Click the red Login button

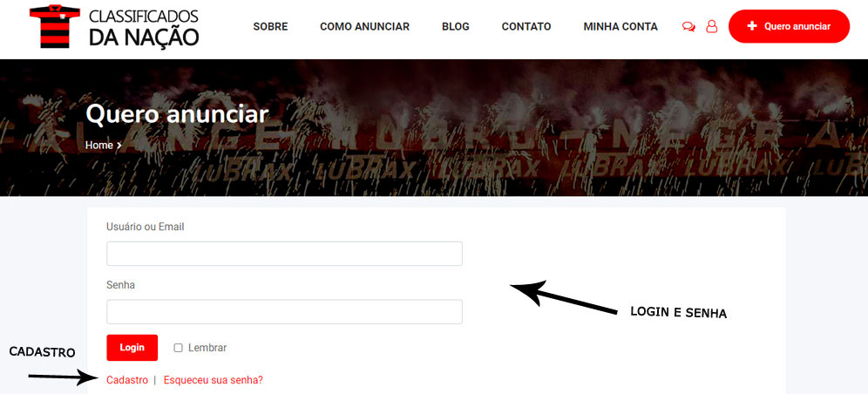click(132, 348)
